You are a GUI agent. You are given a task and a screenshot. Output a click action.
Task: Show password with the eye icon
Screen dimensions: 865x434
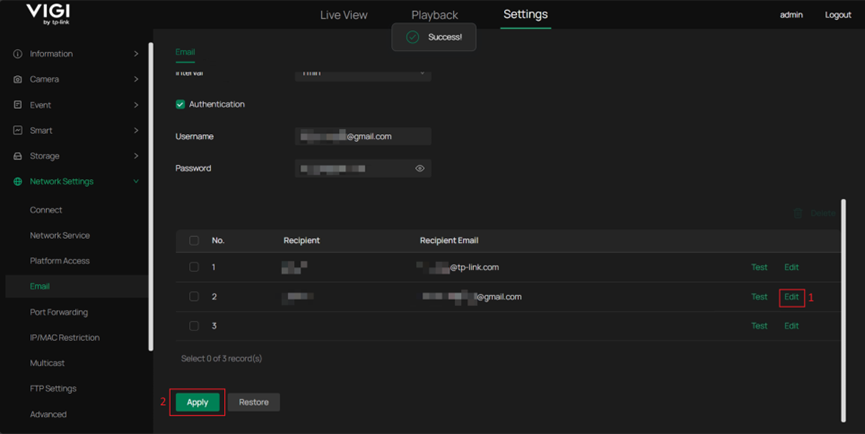click(x=420, y=169)
